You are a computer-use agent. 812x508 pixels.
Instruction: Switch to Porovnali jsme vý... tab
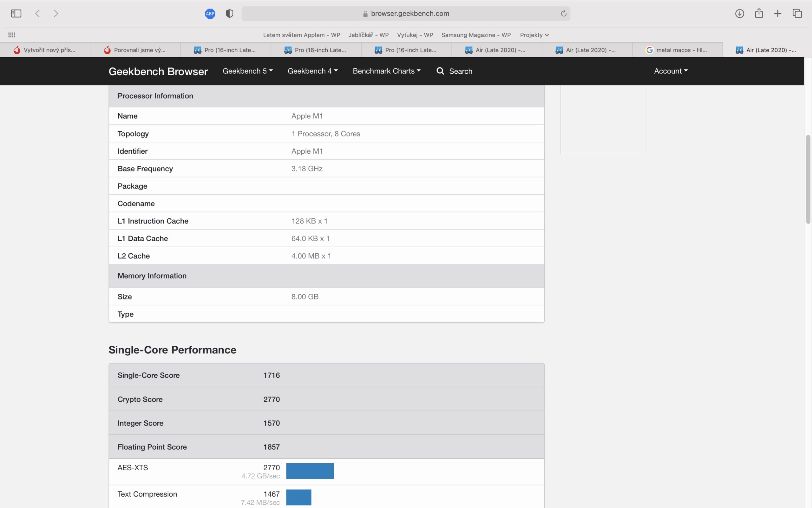click(135, 50)
